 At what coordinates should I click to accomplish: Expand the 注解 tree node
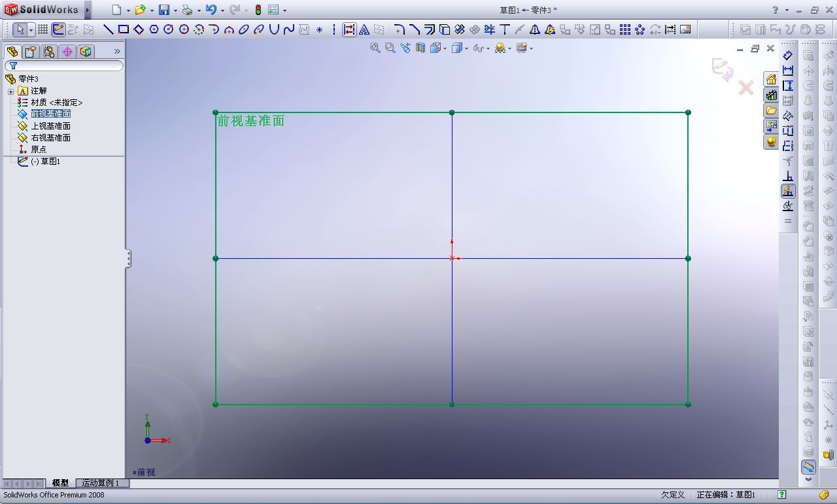pyautogui.click(x=10, y=91)
